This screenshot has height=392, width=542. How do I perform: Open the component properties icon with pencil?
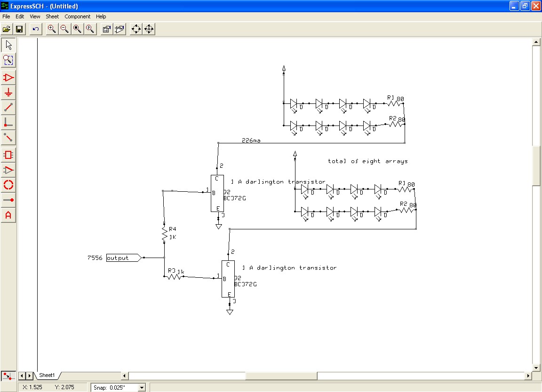[x=120, y=29]
